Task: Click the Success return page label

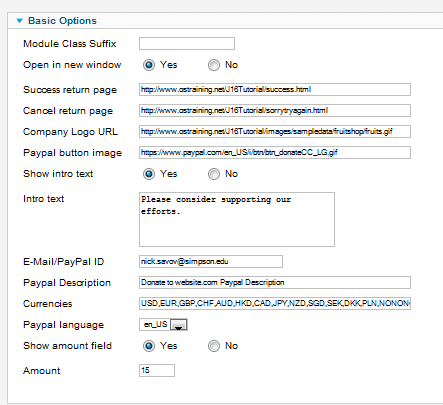Action: coord(70,90)
